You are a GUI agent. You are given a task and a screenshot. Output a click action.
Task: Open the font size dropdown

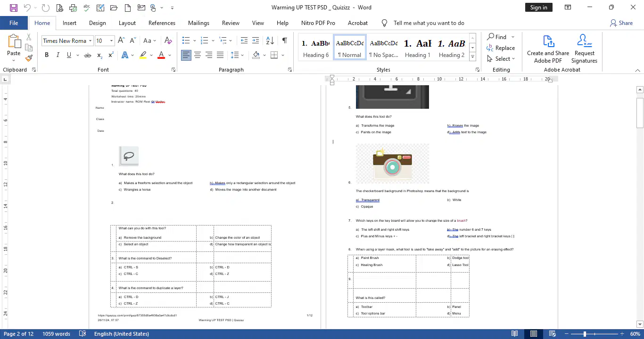(x=111, y=41)
